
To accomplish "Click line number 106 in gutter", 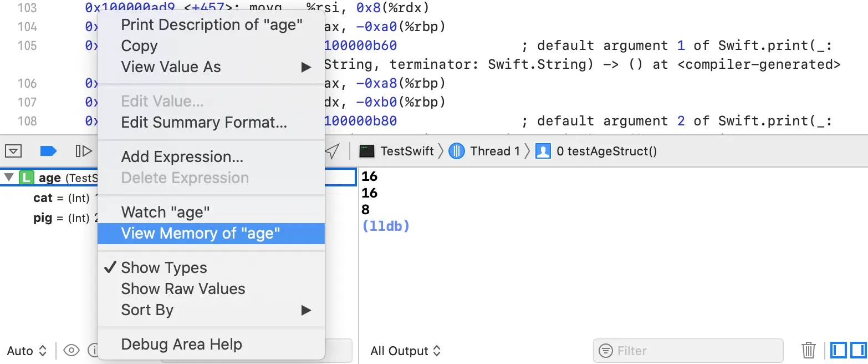I will tap(27, 83).
